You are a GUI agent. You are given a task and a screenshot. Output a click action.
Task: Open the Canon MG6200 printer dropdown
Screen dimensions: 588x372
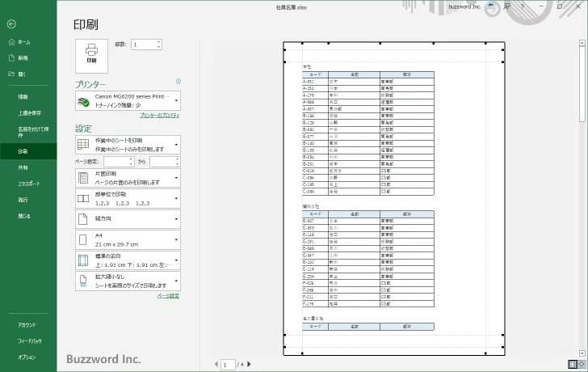[128, 100]
